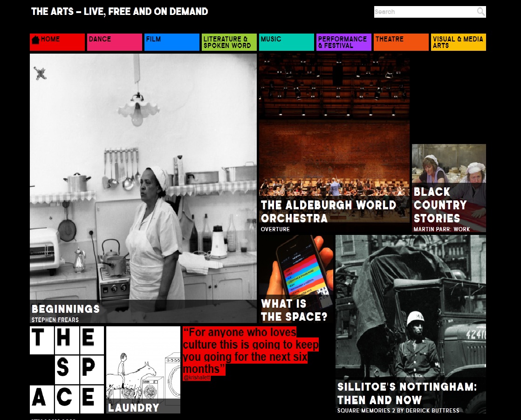This screenshot has width=521, height=420.
Task: Go to the Music category
Action: pos(287,42)
